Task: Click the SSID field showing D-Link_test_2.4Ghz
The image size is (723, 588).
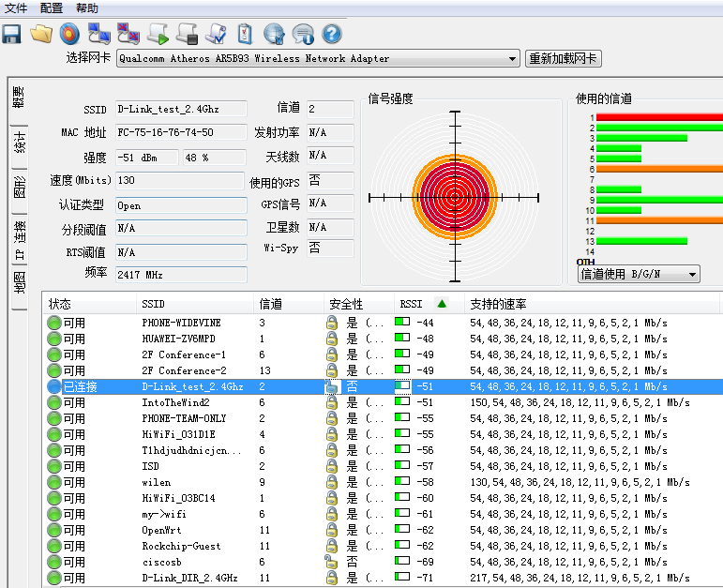Action: (x=180, y=109)
